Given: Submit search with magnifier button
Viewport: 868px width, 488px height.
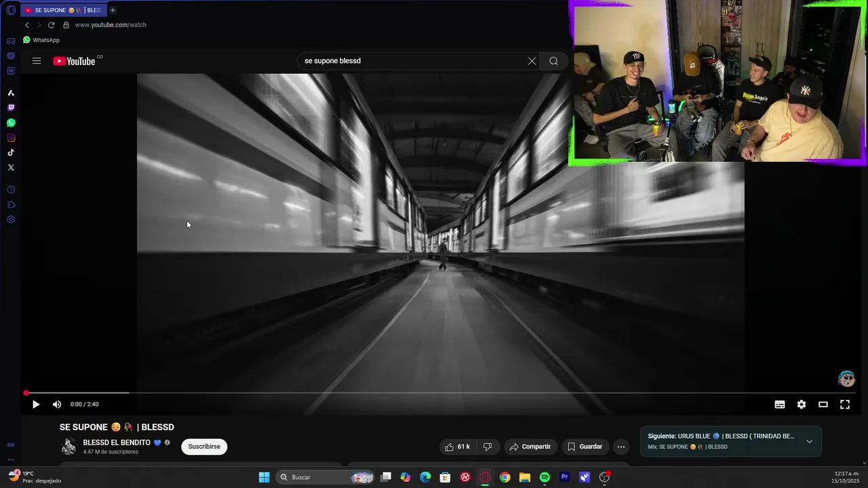Looking at the screenshot, I should tap(554, 61).
